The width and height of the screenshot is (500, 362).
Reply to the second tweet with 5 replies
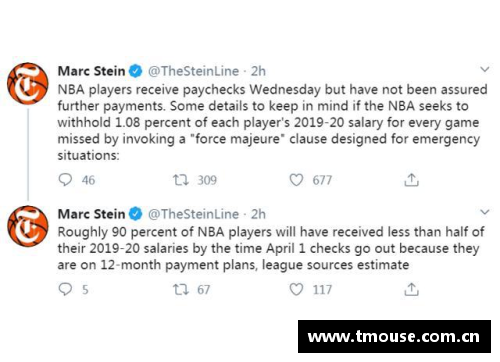click(65, 289)
